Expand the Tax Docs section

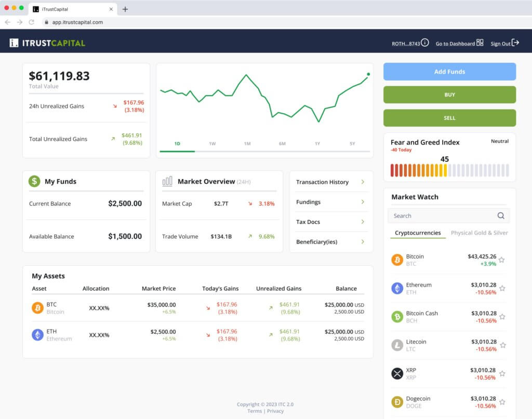click(x=331, y=222)
